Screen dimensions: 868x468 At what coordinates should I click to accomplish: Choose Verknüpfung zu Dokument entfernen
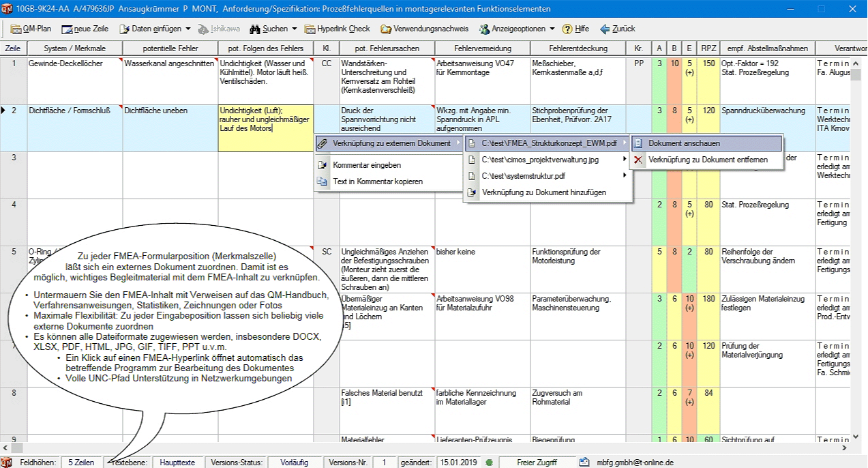(707, 160)
